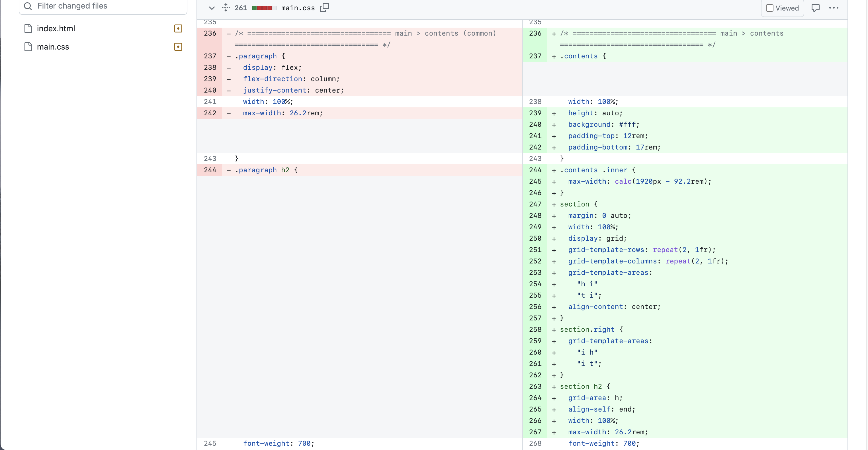Collapse the main.css diff with the chevron
Screen dimensions: 868x450
coord(212,8)
